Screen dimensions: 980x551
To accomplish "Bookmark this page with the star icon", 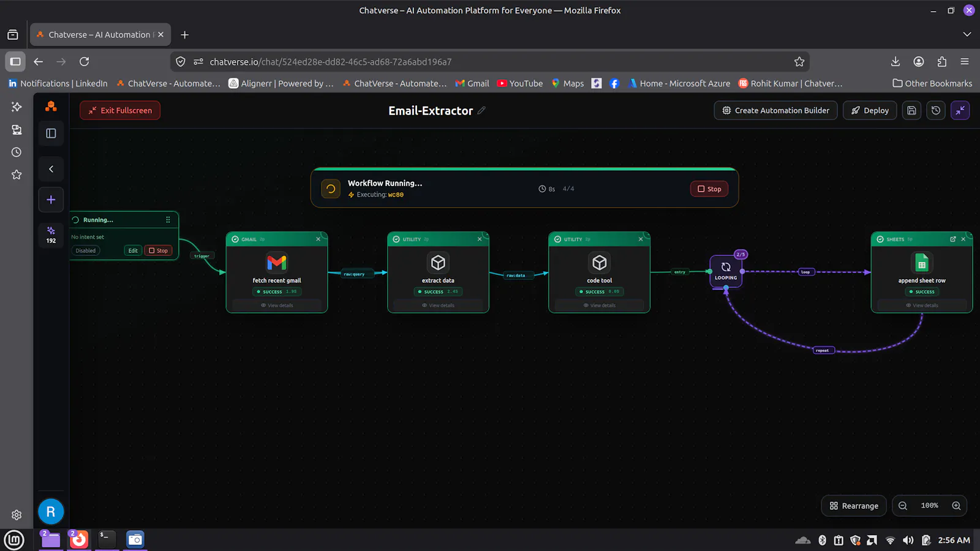I will pyautogui.click(x=799, y=62).
